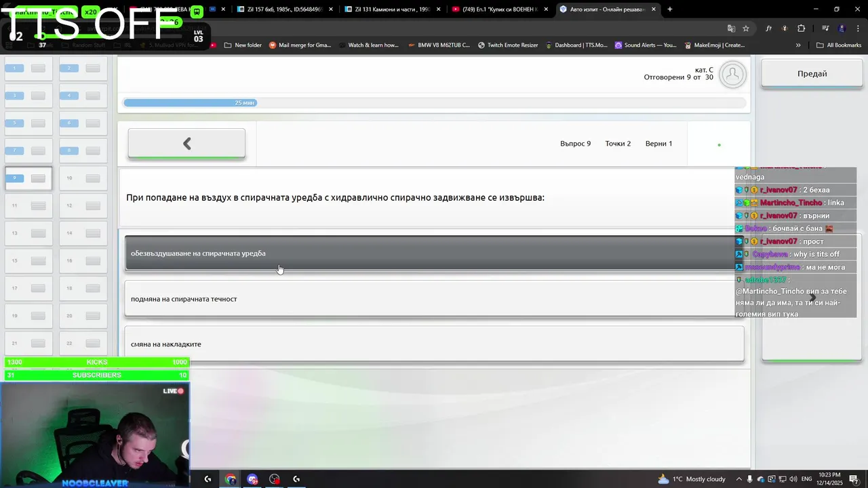Click the Отговорени 9 от 30 text

click(x=678, y=77)
